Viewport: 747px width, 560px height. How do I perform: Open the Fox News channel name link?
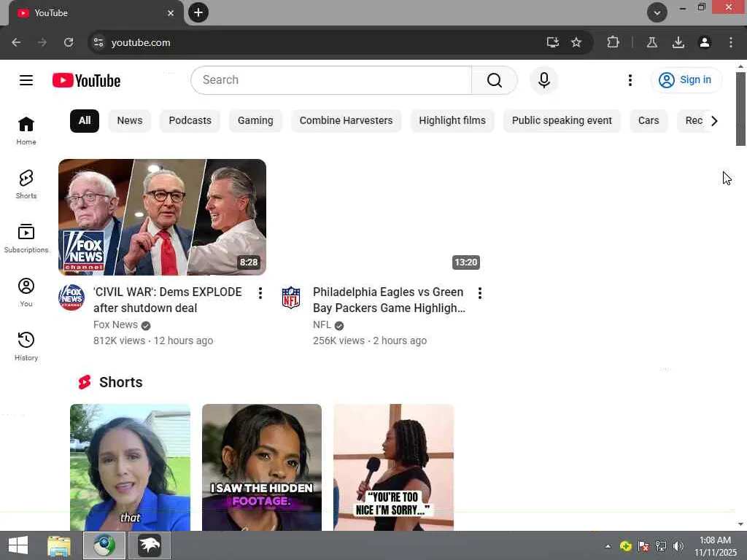click(x=115, y=324)
